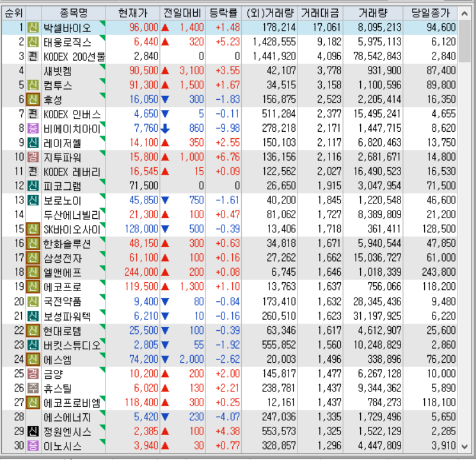Click the 경 badge next to 지투파워

[33, 157]
